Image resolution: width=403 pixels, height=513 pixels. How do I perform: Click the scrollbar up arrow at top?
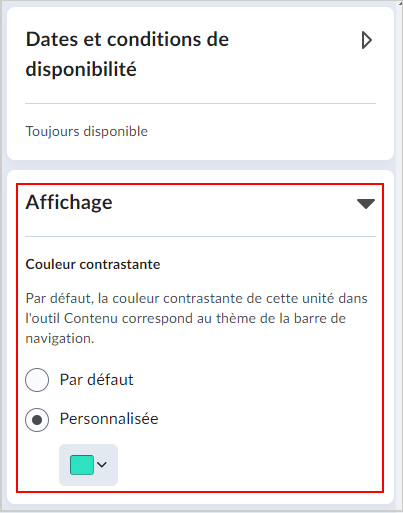[x=400, y=3]
